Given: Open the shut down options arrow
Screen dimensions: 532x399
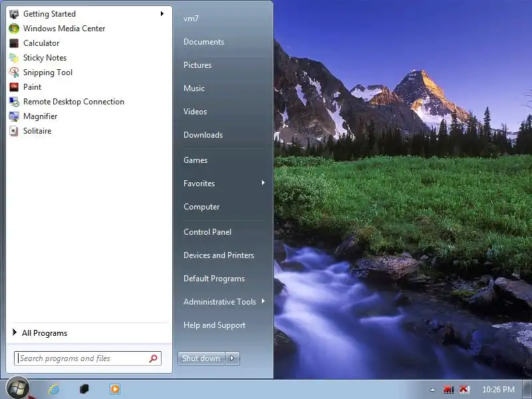Looking at the screenshot, I should pos(232,358).
